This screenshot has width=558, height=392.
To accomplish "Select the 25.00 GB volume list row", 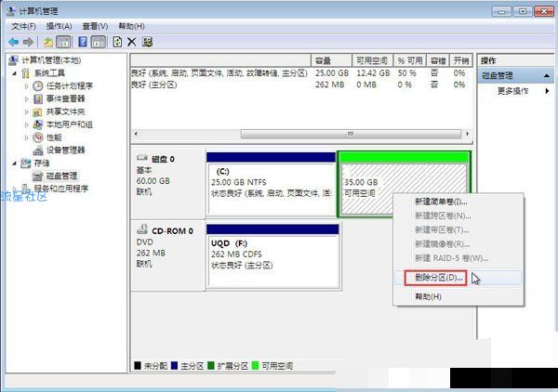I will click(301, 73).
